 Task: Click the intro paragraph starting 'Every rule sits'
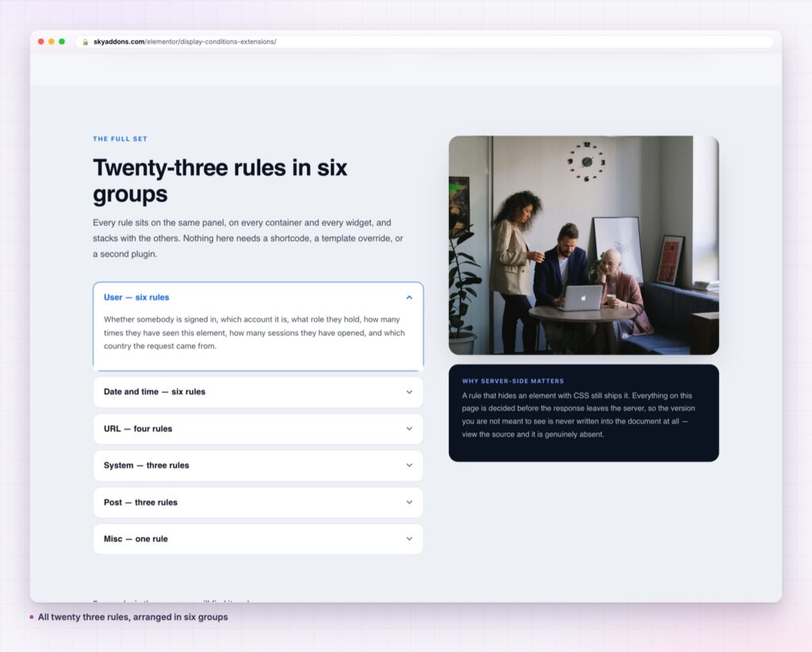[248, 238]
